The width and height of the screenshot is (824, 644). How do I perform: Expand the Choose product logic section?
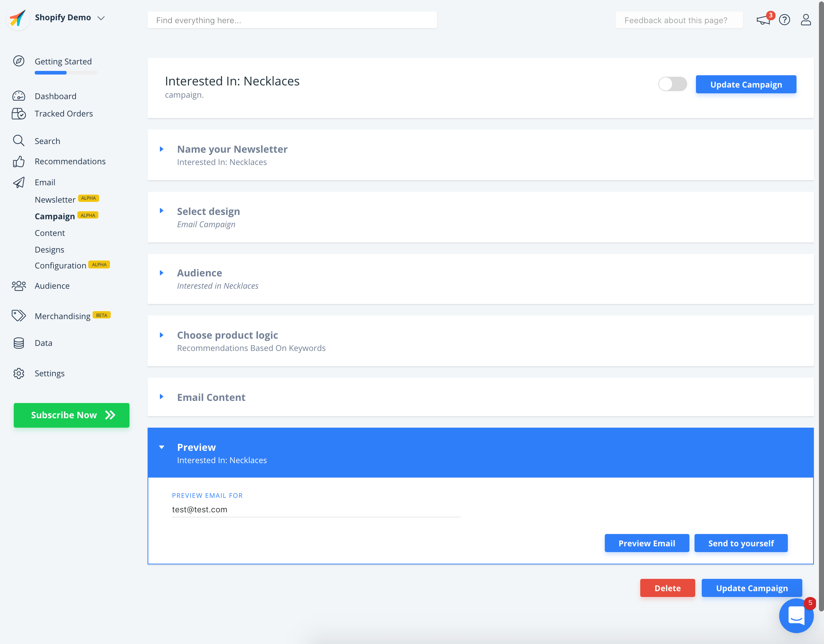227,335
